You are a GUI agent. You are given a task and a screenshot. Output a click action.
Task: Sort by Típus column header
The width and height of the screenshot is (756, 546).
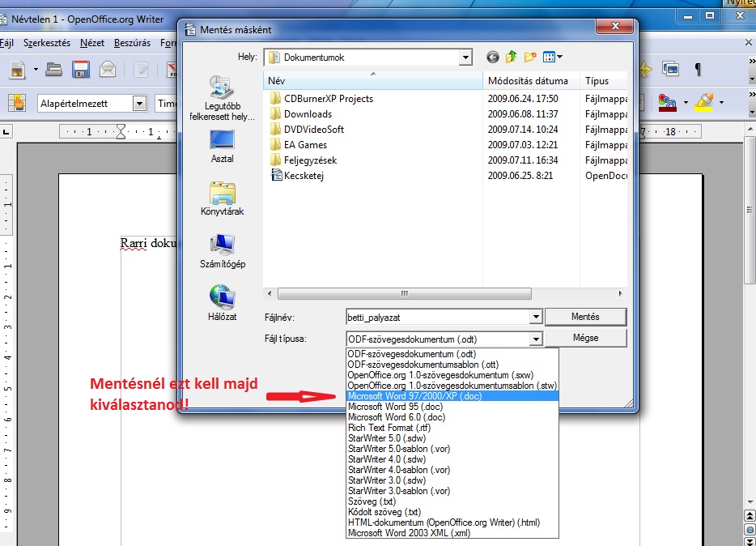pos(604,81)
